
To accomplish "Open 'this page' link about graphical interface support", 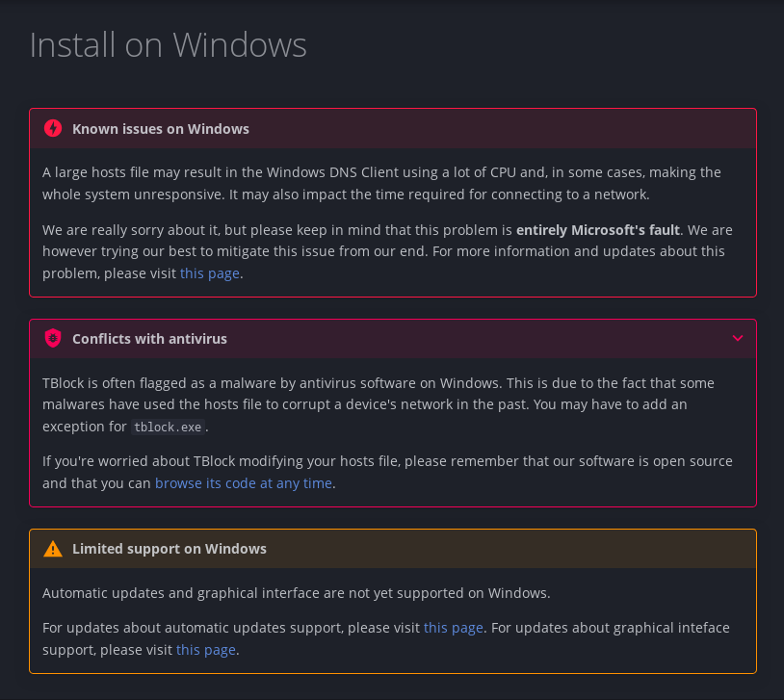I will coord(205,650).
